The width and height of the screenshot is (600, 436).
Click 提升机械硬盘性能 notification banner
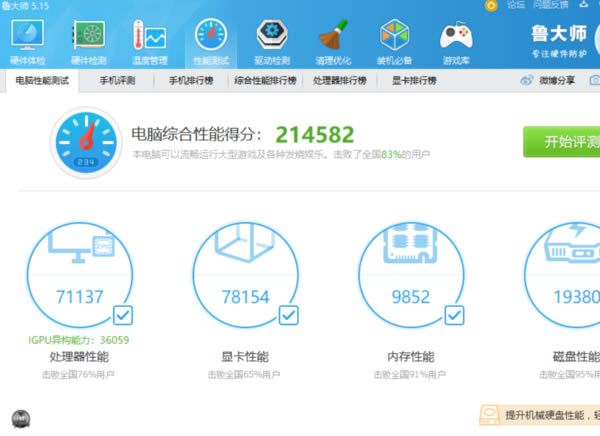pyautogui.click(x=545, y=414)
